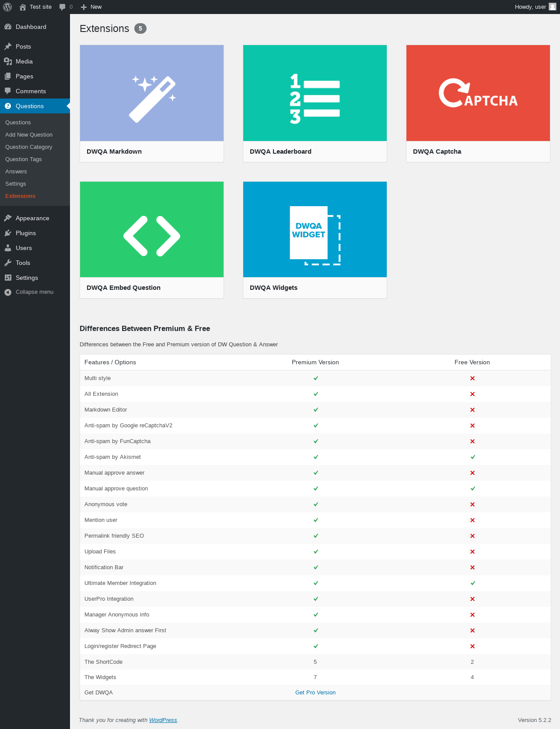
Task: Open Question Tags submenu link
Action: click(24, 159)
